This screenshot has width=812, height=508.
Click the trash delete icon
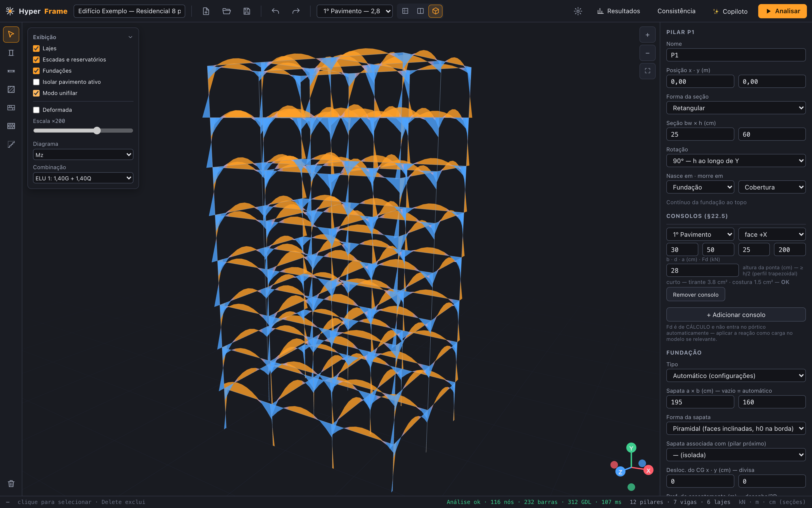pos(11,483)
